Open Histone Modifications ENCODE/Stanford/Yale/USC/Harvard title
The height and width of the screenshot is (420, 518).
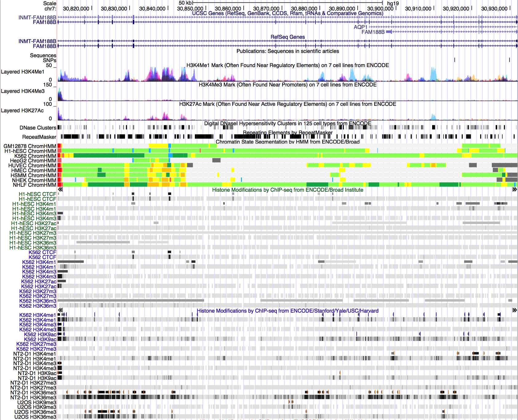point(287,311)
